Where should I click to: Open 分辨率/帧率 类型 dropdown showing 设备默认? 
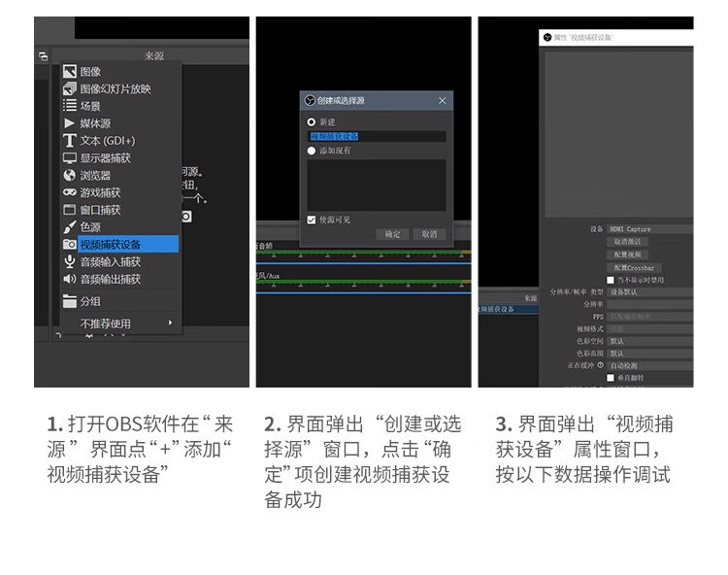tap(650, 291)
